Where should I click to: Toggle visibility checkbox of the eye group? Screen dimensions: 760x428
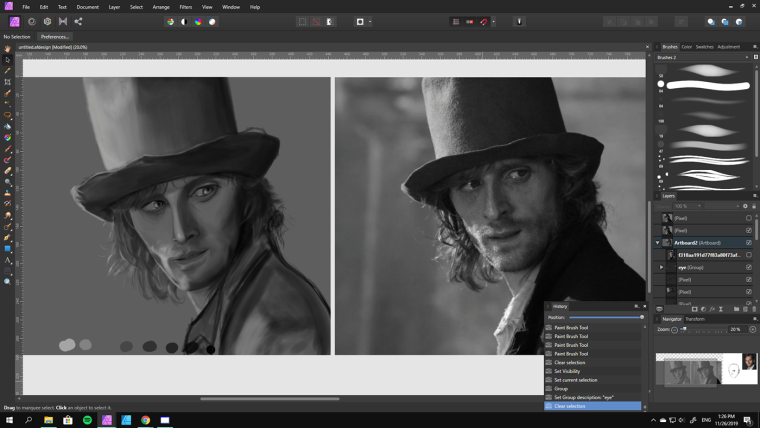pos(748,267)
